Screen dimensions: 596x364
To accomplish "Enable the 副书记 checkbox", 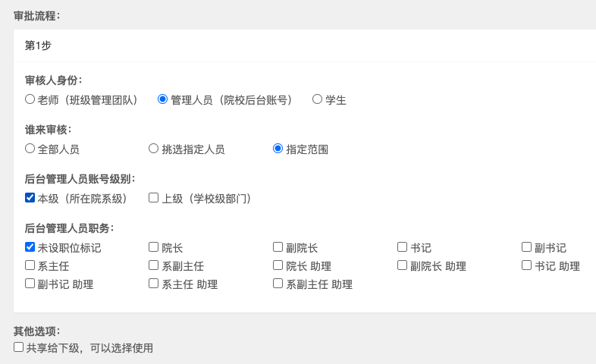I will [x=527, y=247].
